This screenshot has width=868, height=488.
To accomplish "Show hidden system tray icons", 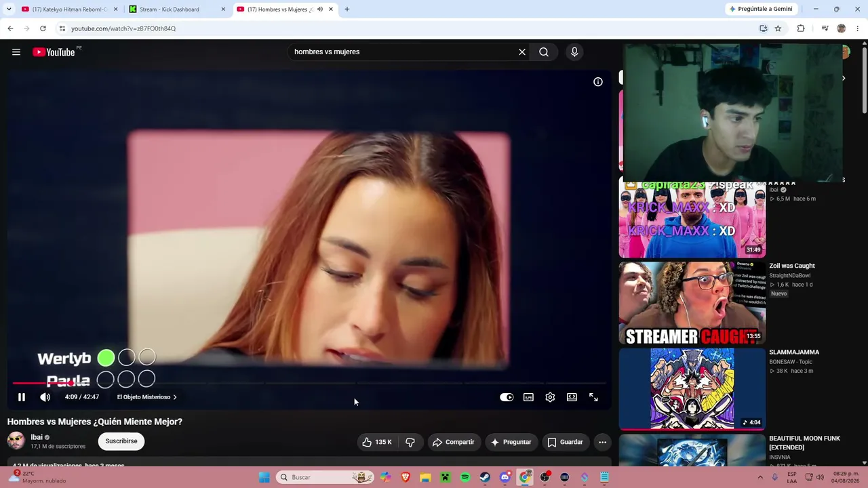I will [x=760, y=477].
